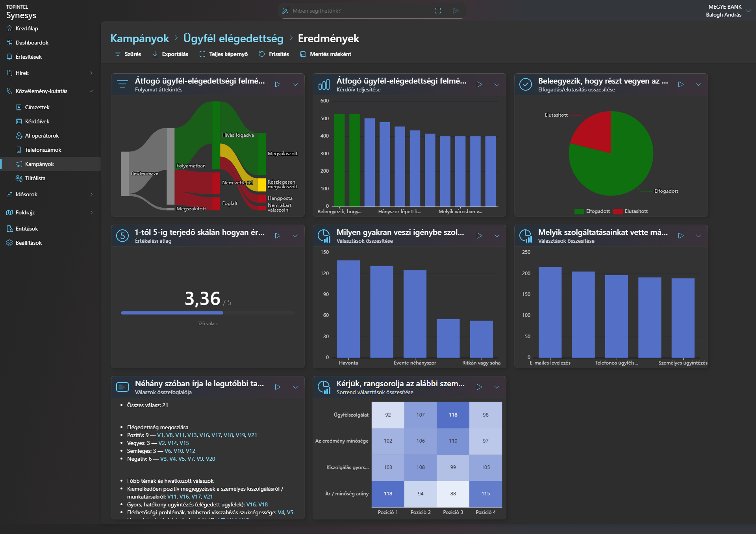Click play icon on Értékelési átlag card

click(278, 236)
